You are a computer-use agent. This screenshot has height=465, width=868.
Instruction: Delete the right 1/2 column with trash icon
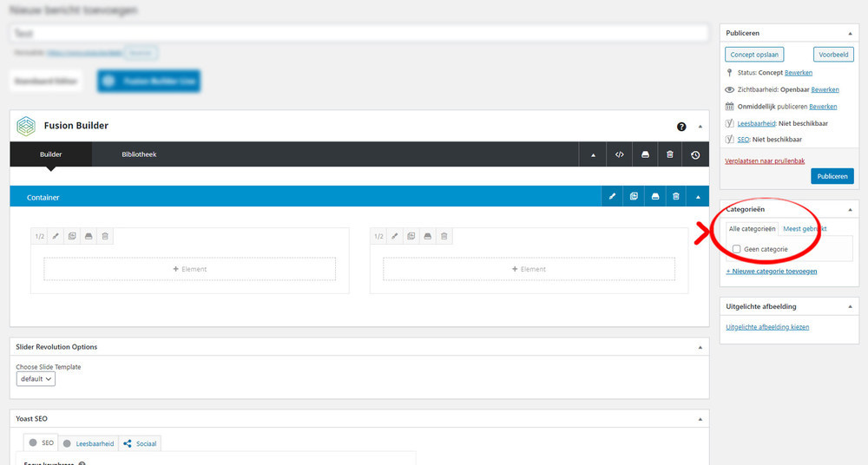click(x=444, y=236)
